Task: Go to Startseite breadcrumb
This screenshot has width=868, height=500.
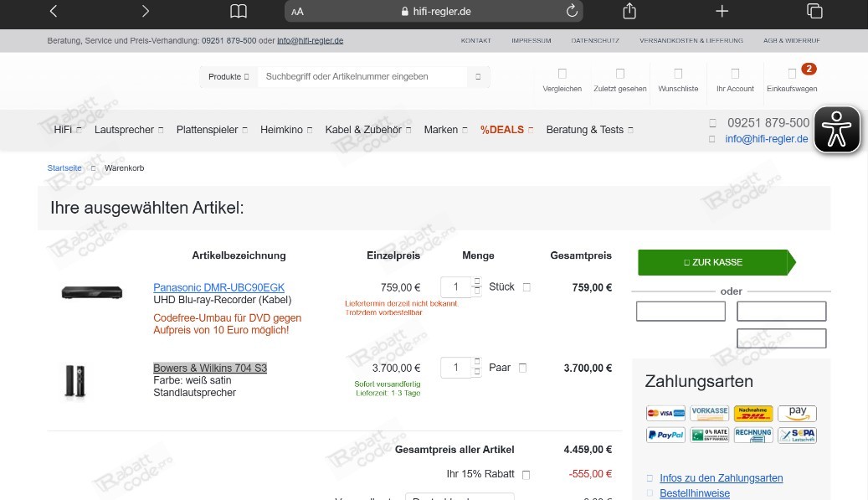Action: 64,168
